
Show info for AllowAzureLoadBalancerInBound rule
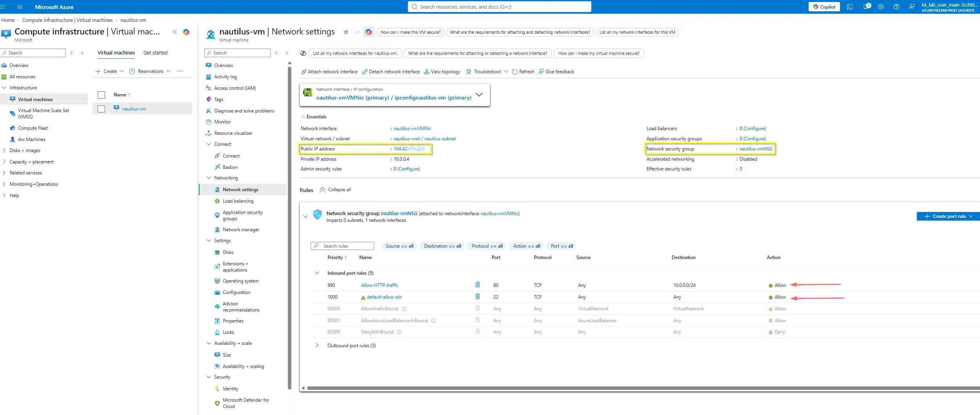point(434,321)
